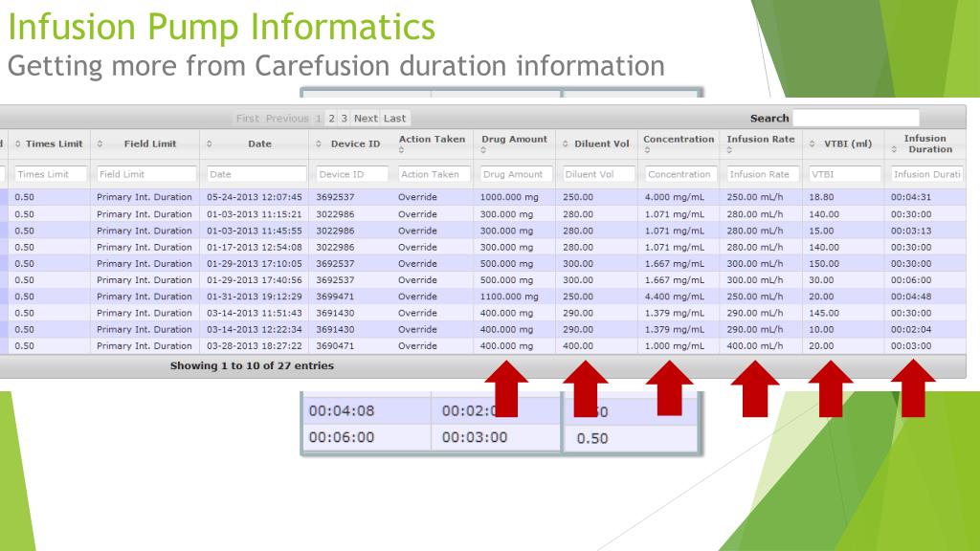The width and height of the screenshot is (980, 551).
Task: Jump to the Last page
Action: pyautogui.click(x=394, y=118)
